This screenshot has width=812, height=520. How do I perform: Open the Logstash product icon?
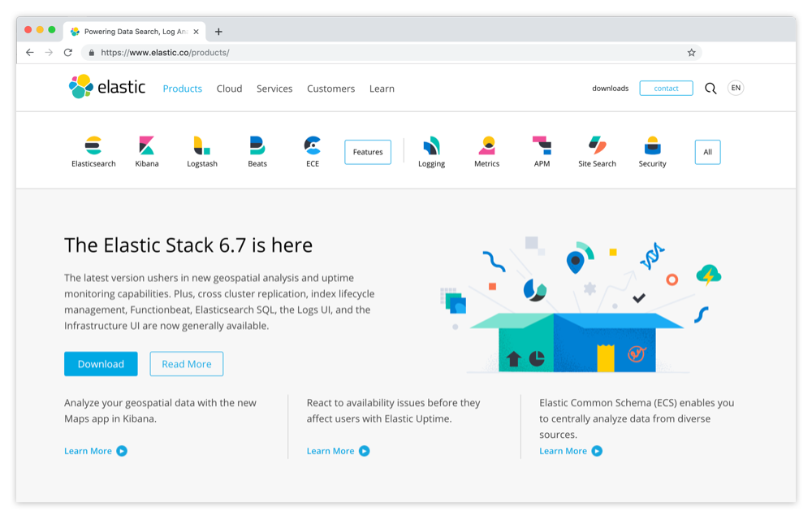tap(202, 145)
